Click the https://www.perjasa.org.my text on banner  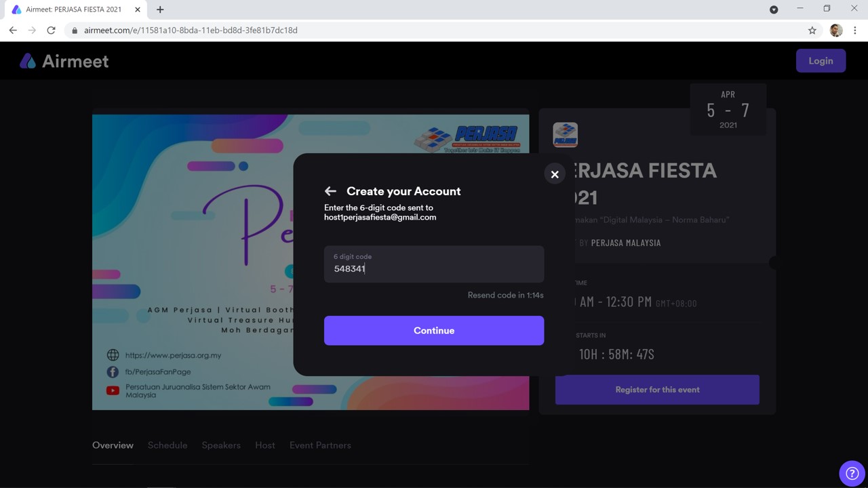[173, 355]
